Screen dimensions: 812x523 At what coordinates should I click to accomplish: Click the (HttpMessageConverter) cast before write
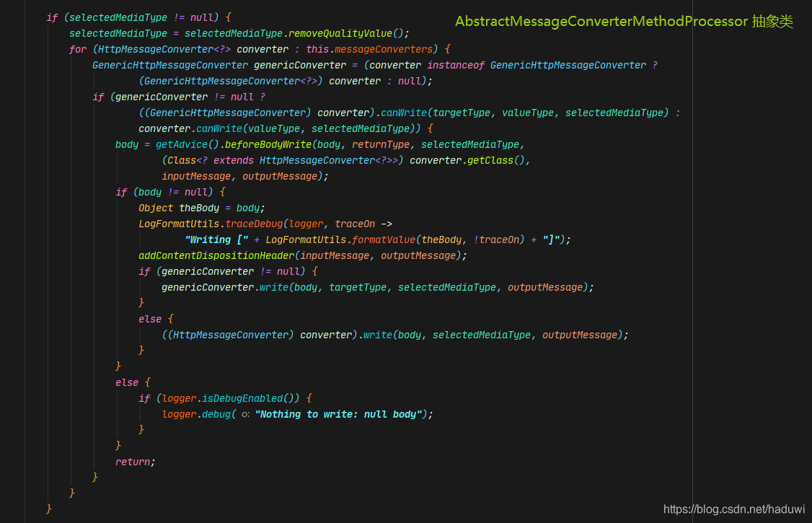[231, 335]
